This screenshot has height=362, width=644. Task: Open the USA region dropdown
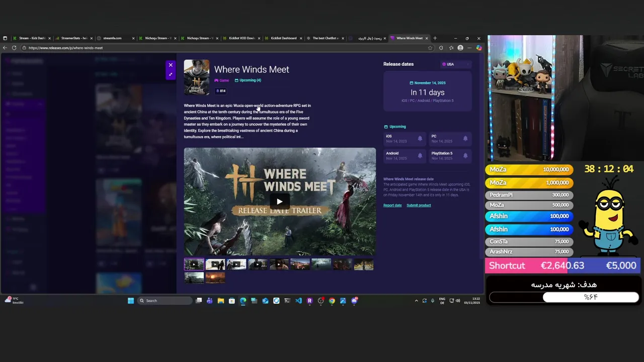pos(456,64)
